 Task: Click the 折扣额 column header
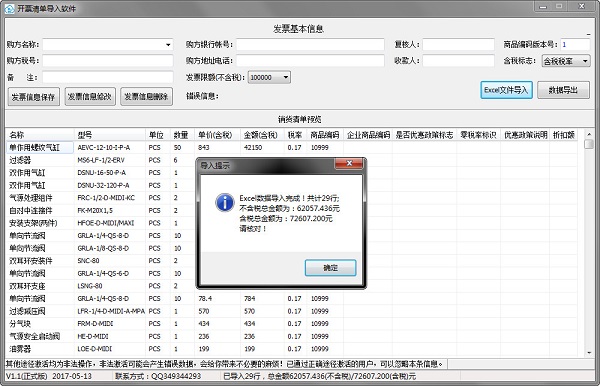[564, 135]
